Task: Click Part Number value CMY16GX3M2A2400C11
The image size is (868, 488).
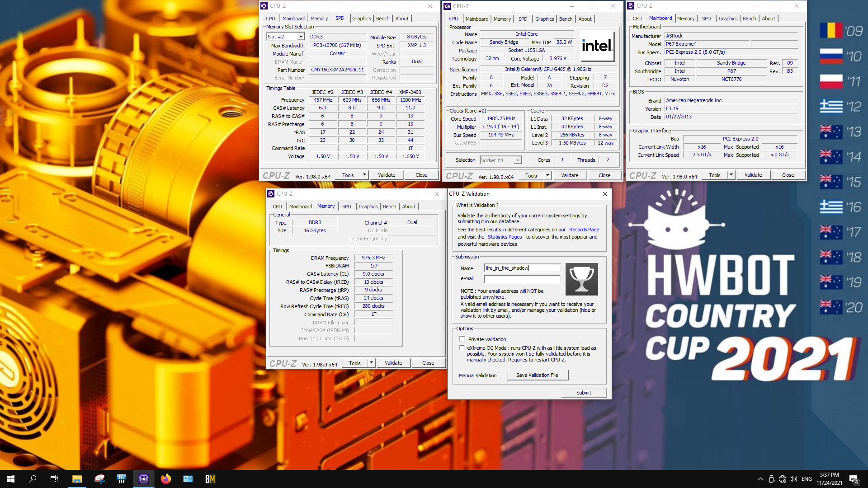Action: [337, 70]
